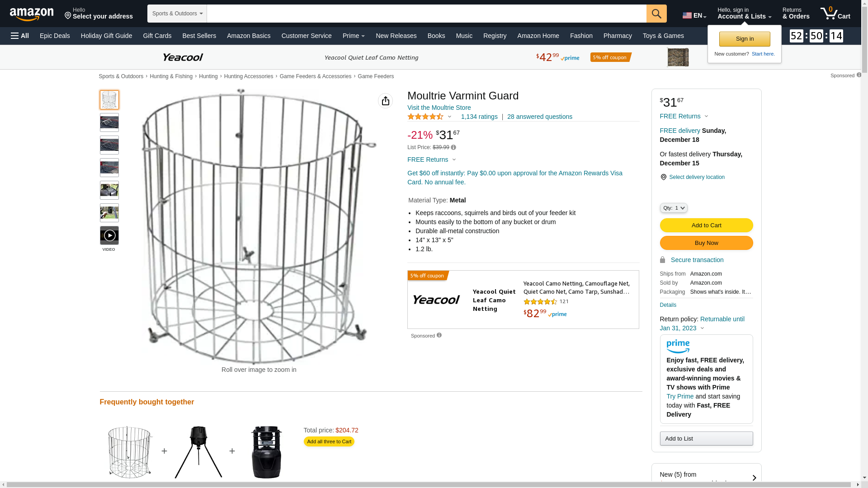This screenshot has height=488, width=868.
Task: Expand the Prime navigation menu
Action: [354, 36]
